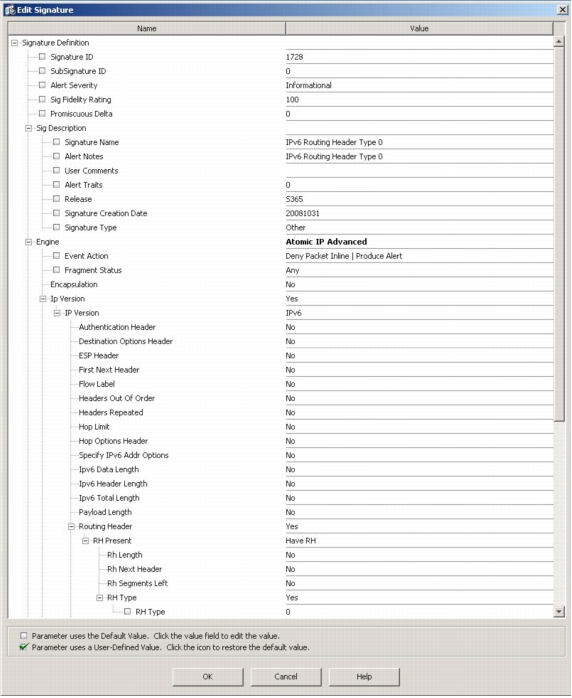Viewport: 572px width, 698px height.
Task: Collapse the IP Version IPv6 node
Action: 57,313
